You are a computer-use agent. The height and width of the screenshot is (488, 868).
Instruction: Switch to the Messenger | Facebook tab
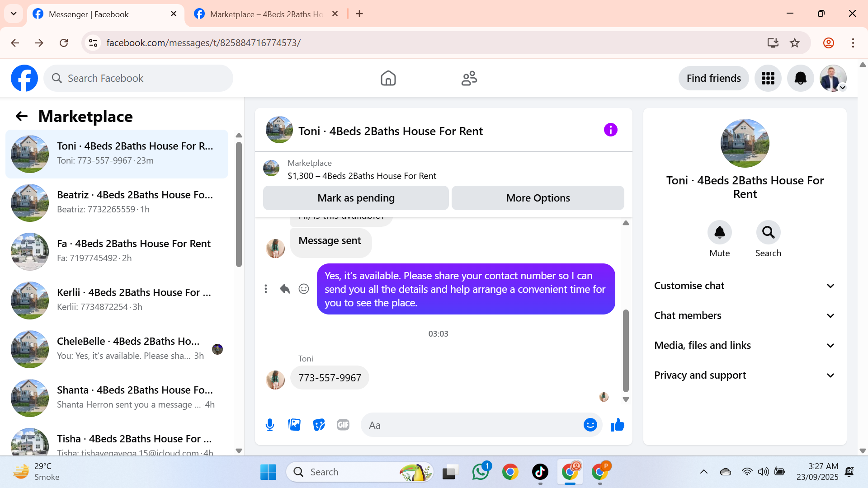pos(105,14)
